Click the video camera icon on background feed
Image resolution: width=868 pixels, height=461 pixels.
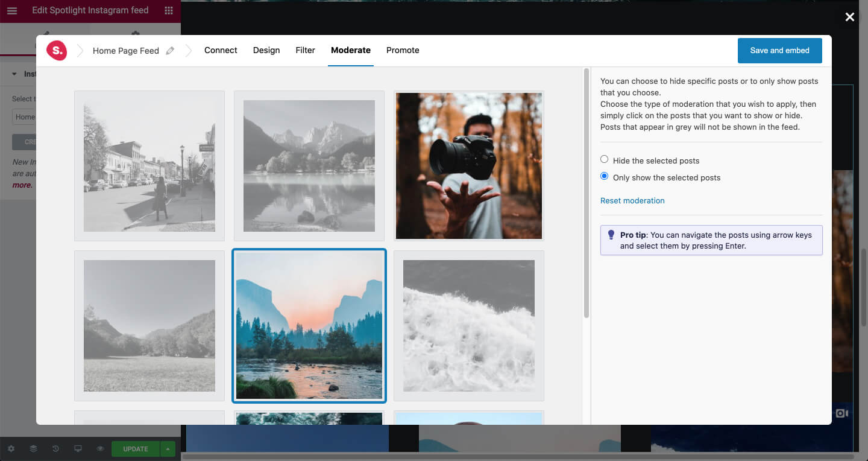841,413
